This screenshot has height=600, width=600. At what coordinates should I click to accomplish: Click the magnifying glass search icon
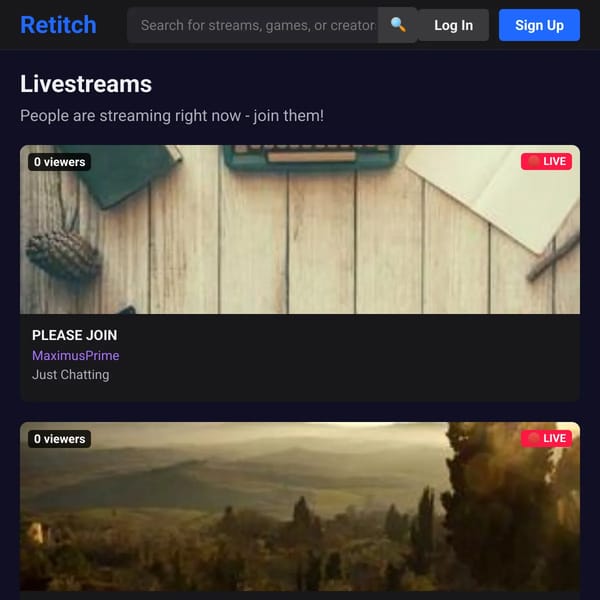point(398,25)
